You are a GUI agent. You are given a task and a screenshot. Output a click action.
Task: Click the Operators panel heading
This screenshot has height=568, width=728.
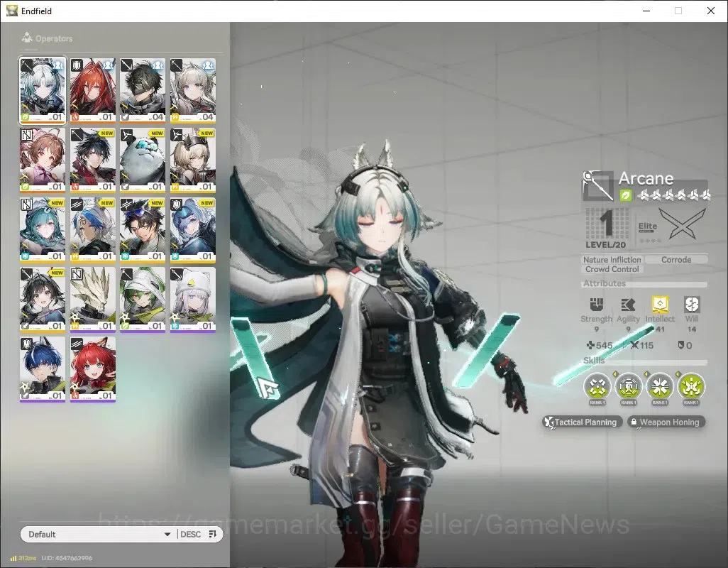coord(54,38)
